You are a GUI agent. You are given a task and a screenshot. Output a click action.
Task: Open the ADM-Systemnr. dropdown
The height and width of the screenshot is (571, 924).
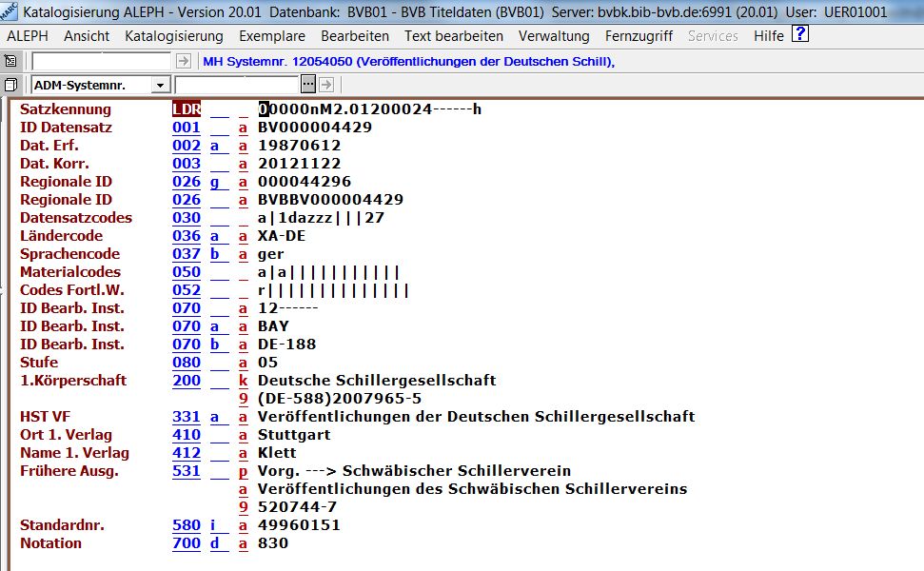[x=159, y=86]
